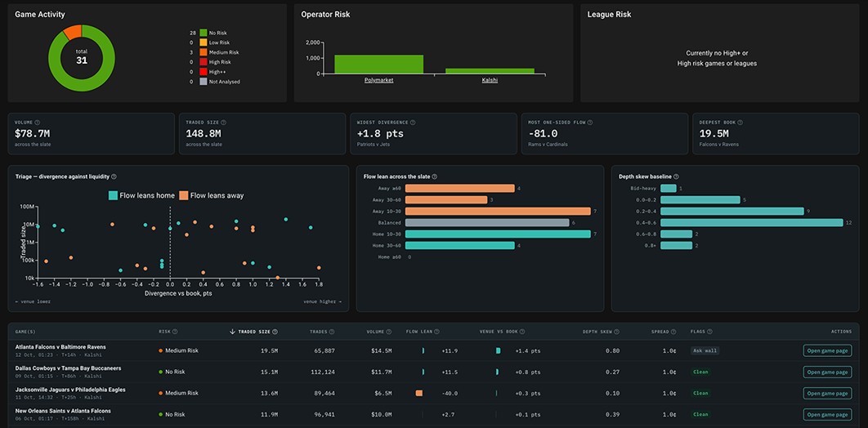Click the 0.4–0.6 depth skew bar
Screen dimensions: 868x428
tap(752, 222)
